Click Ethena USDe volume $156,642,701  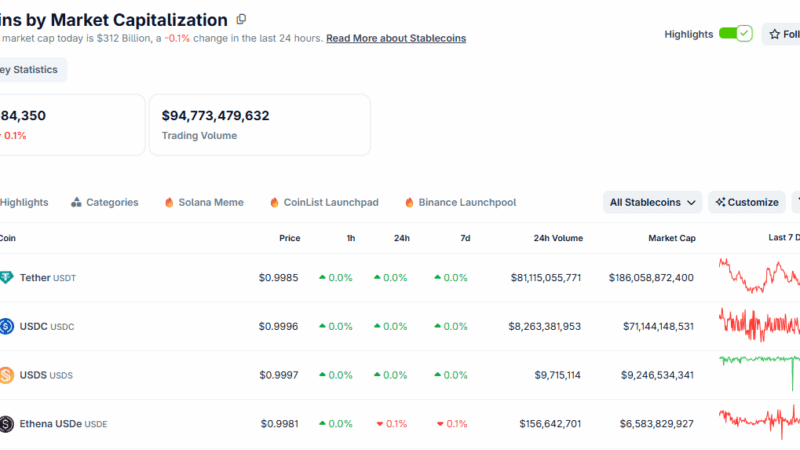550,424
